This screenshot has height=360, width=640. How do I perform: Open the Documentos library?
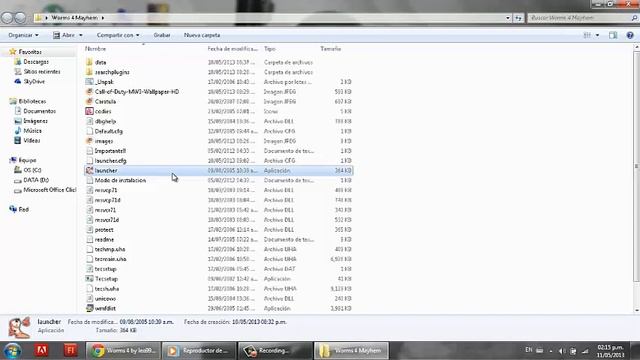39,111
